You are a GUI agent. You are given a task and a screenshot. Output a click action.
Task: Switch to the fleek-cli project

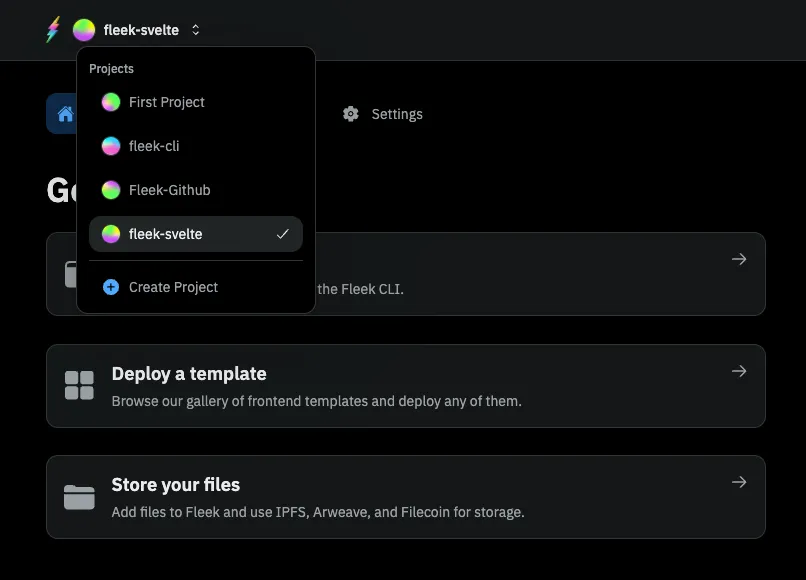click(154, 146)
